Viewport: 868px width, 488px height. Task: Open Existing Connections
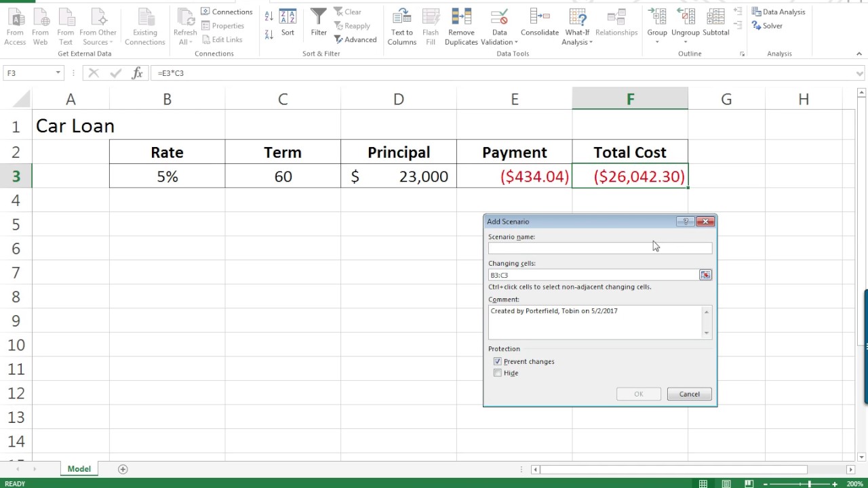tap(145, 28)
